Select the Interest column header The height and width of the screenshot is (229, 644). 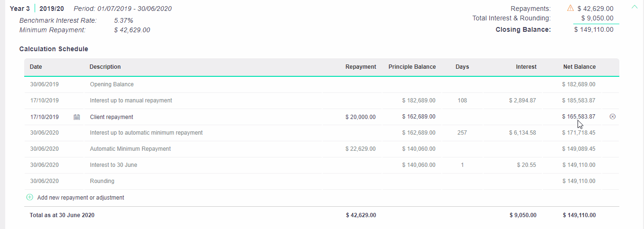pyautogui.click(x=526, y=67)
